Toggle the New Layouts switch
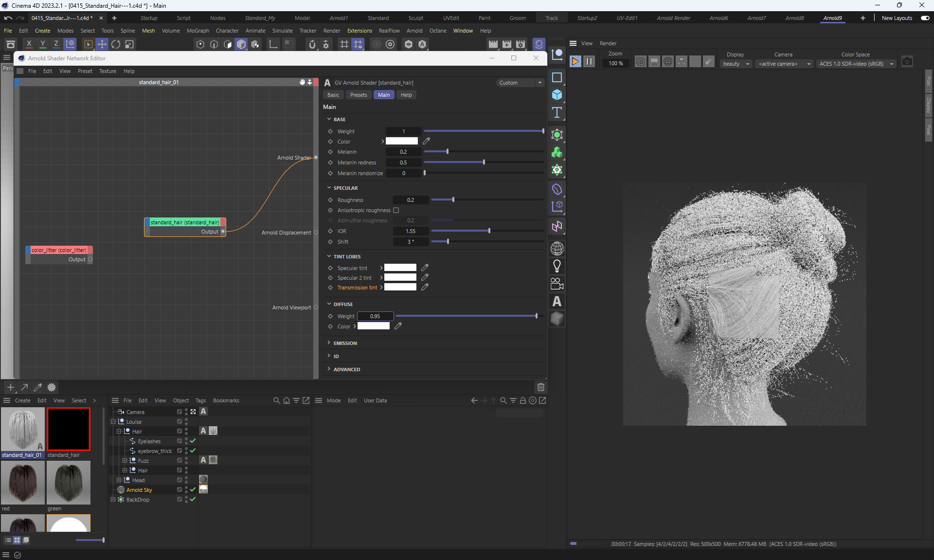The height and width of the screenshot is (560, 934). tap(925, 18)
